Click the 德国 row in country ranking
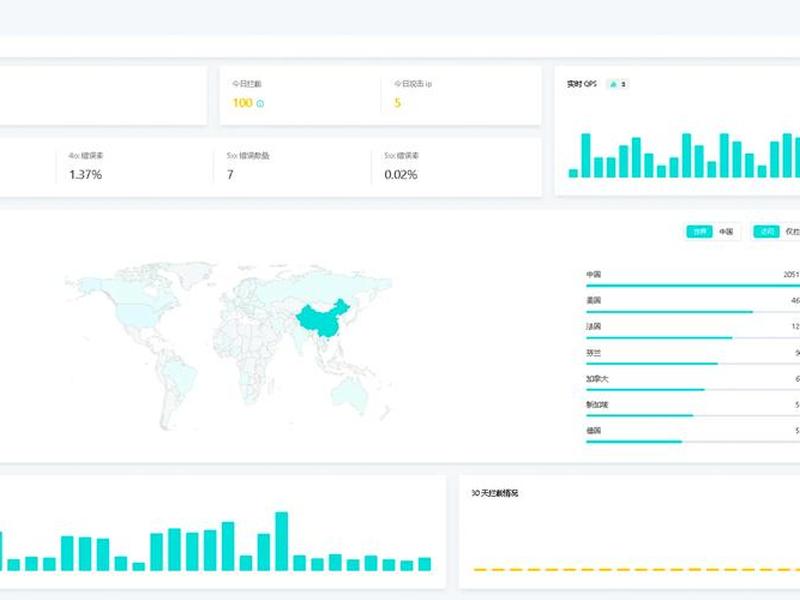This screenshot has height=600, width=800. tap(693, 435)
